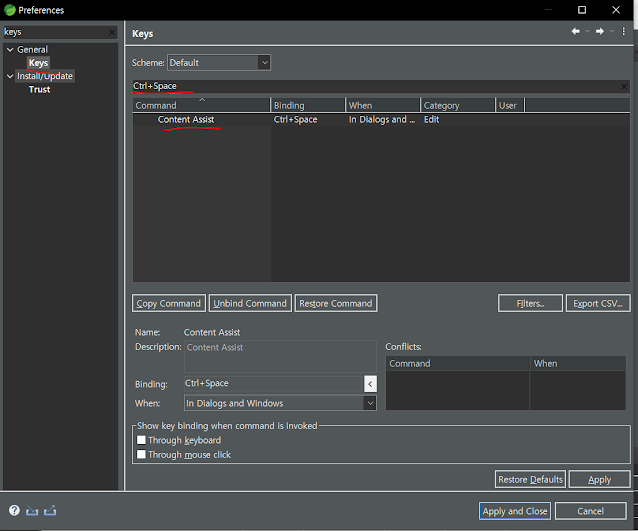This screenshot has width=638, height=531.
Task: Select Keys in the preferences tree
Action: 38,63
